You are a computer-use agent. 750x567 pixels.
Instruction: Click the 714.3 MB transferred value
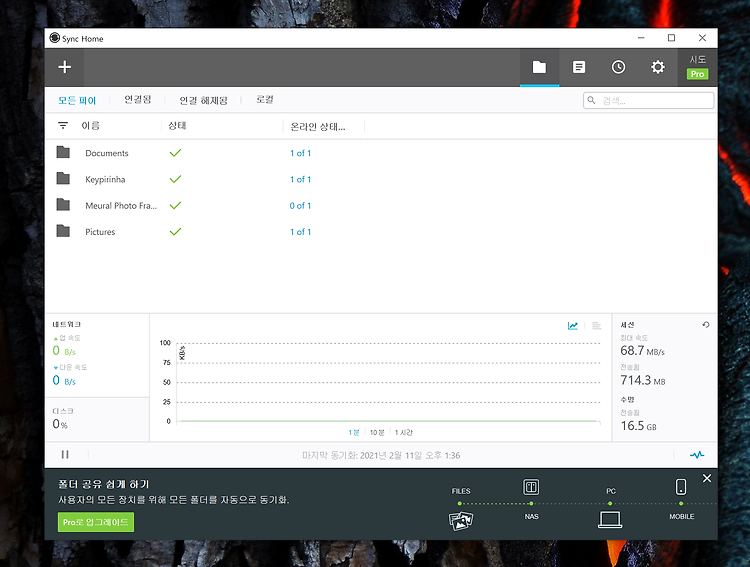click(643, 380)
